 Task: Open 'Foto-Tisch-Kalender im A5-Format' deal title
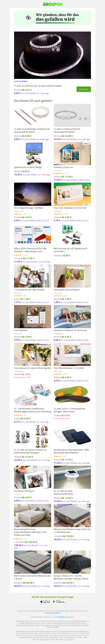(70, 208)
